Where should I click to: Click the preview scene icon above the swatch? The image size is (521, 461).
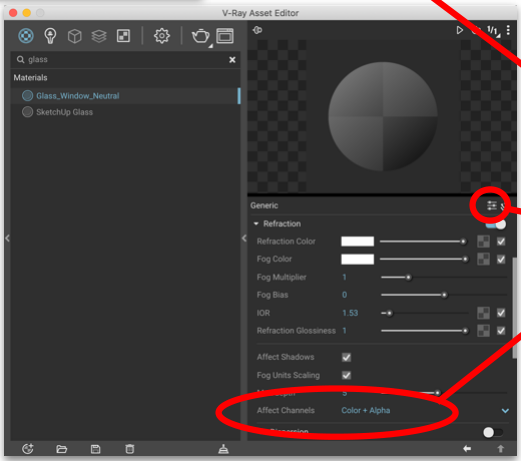pos(257,30)
